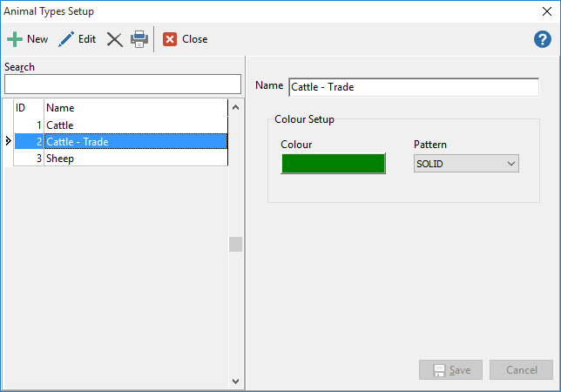Open the green Colour swatch picker
561x392 pixels.
tap(333, 164)
